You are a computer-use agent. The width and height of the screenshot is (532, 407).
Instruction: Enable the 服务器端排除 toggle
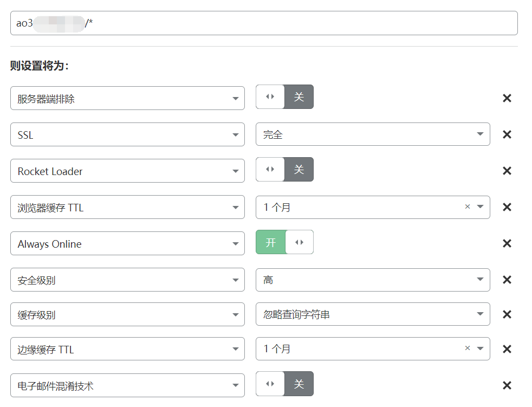coord(270,96)
